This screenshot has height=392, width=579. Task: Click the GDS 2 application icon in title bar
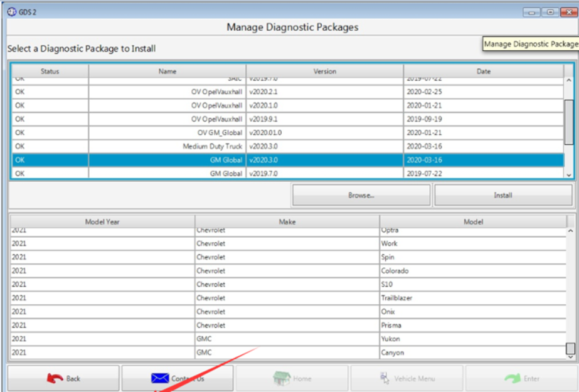pyautogui.click(x=12, y=12)
